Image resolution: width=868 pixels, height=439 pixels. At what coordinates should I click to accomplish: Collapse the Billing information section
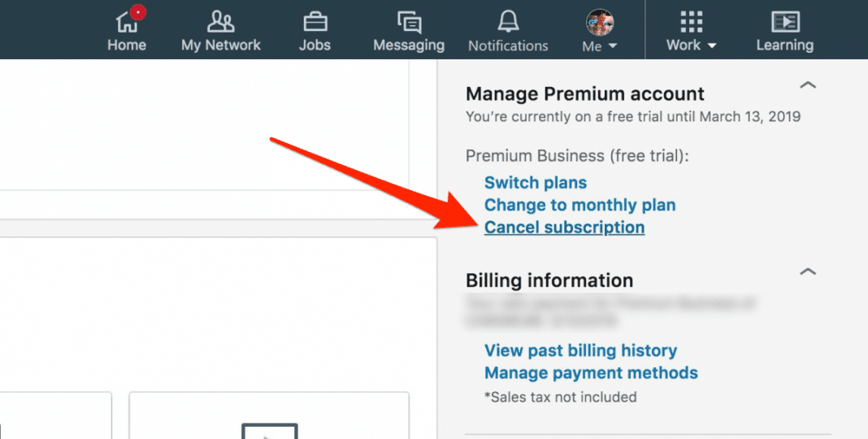(807, 272)
